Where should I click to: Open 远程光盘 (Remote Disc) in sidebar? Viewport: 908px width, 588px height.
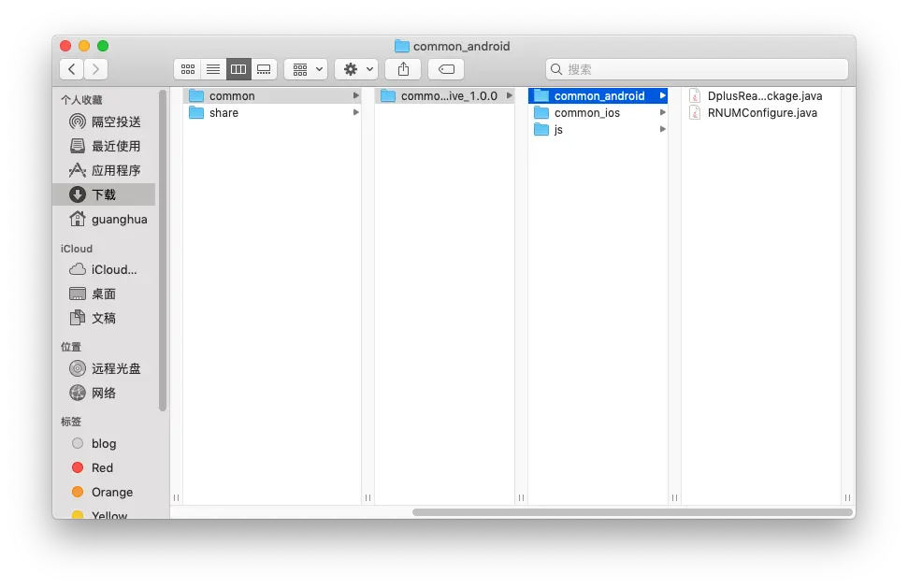pyautogui.click(x=104, y=368)
